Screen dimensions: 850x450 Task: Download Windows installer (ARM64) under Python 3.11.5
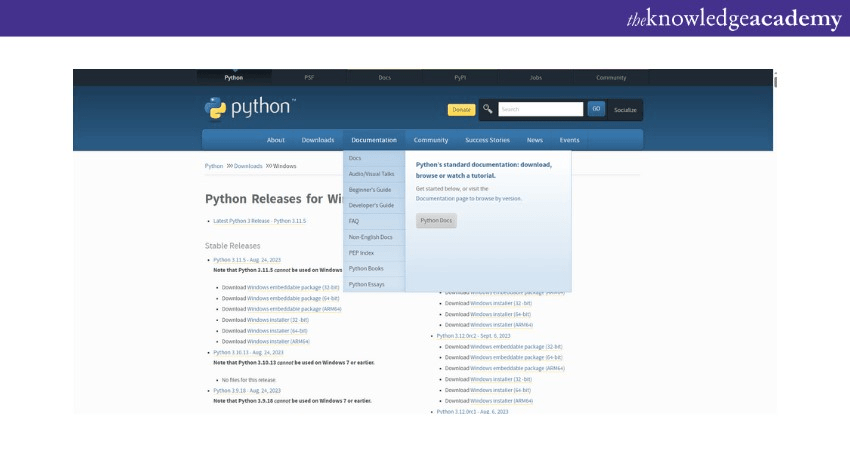click(279, 342)
